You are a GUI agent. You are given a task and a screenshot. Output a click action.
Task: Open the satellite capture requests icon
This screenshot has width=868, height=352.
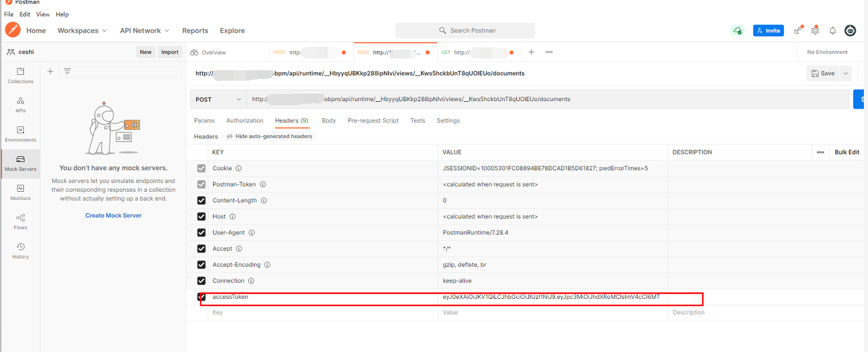[x=798, y=30]
